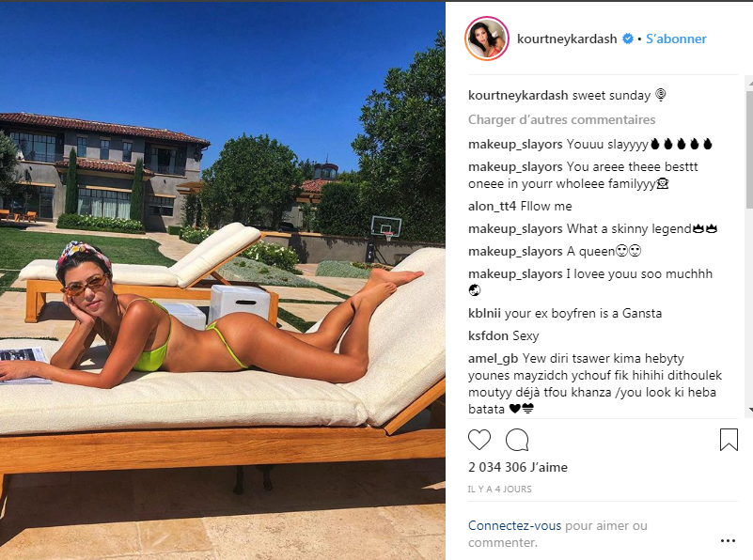This screenshot has width=753, height=560.
Task: Open the three-dots more options menu
Action: click(x=728, y=541)
